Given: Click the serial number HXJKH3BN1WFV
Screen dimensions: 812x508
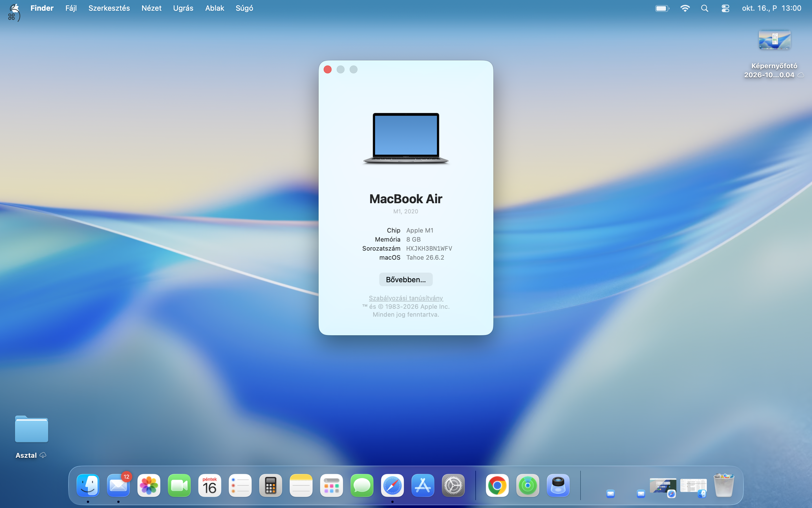Looking at the screenshot, I should [429, 248].
